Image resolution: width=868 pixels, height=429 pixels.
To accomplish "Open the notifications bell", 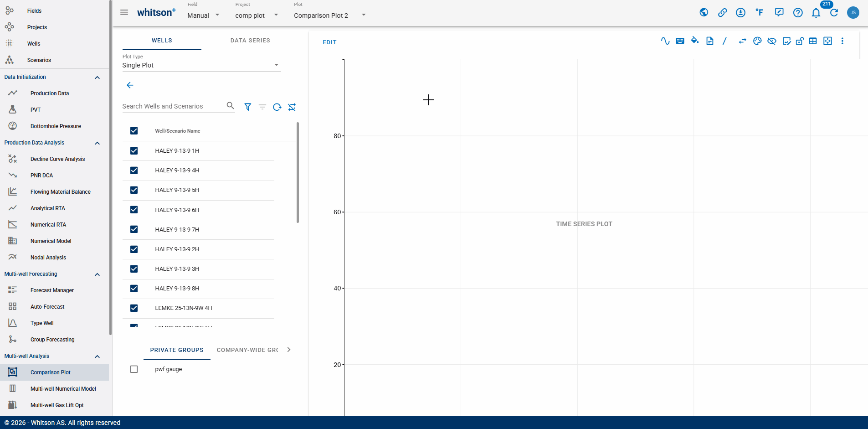I will pyautogui.click(x=816, y=13).
